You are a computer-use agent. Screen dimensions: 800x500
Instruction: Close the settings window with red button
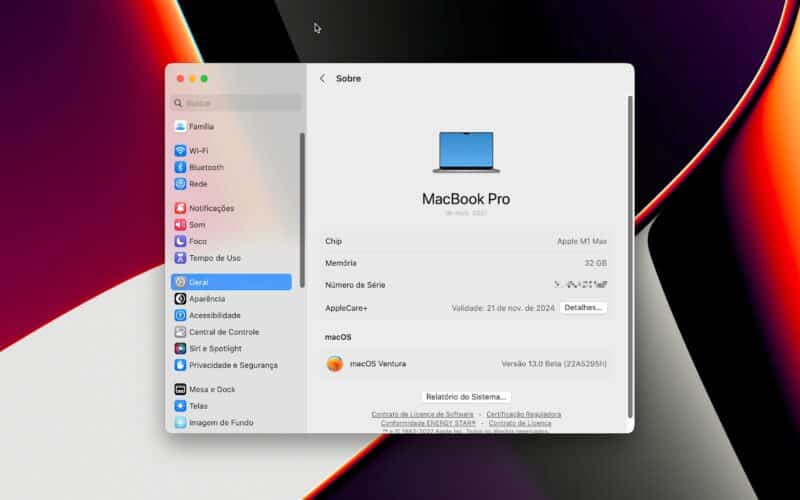pos(180,79)
